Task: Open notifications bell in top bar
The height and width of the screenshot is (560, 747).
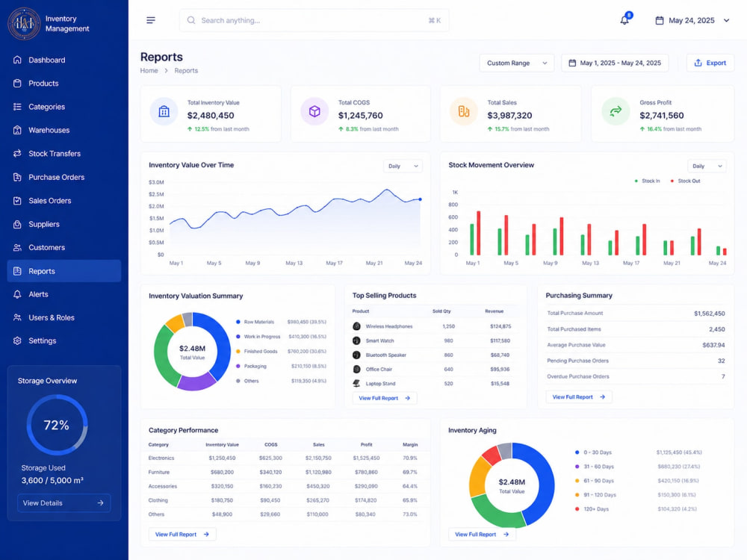Action: coord(624,20)
